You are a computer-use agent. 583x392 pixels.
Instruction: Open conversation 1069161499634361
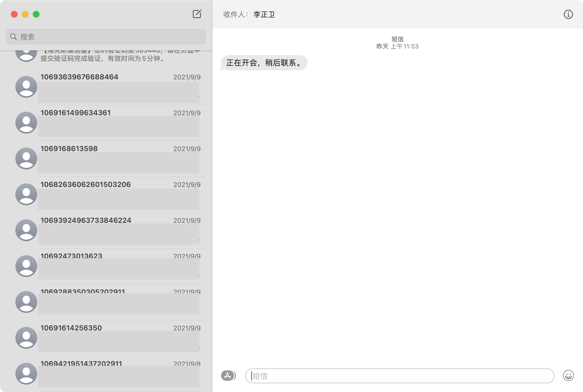pos(121,123)
